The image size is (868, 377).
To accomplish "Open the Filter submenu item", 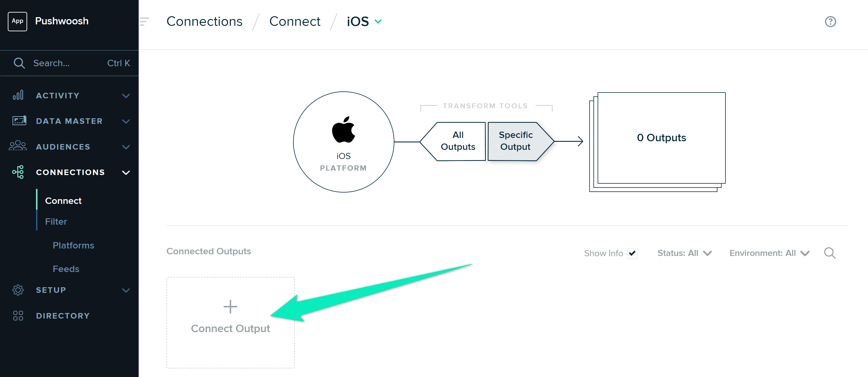I will coord(56,222).
